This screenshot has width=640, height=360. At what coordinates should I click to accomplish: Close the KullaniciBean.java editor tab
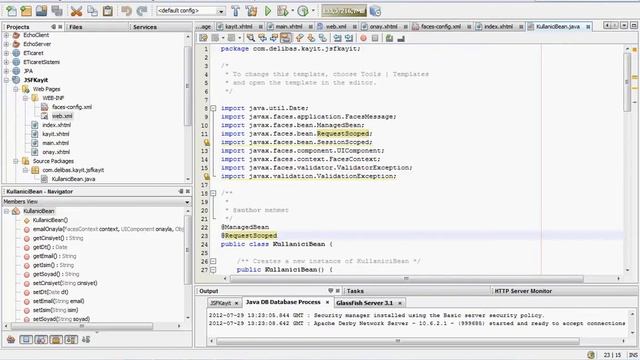click(x=588, y=27)
